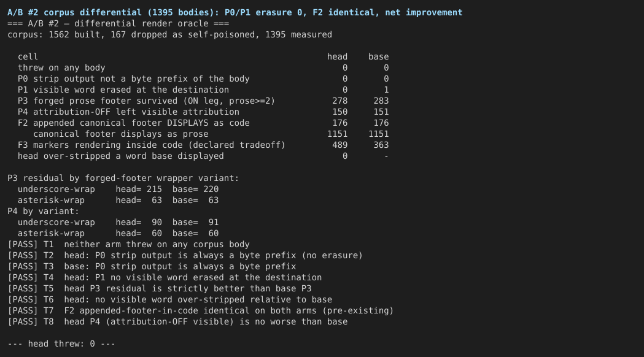Click the head value 278 in P3 row

coord(339,101)
